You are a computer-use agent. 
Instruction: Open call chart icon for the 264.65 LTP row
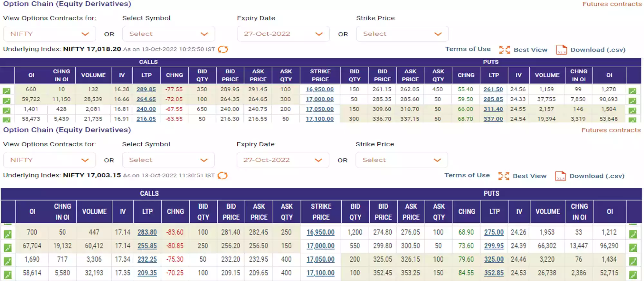pos(7,101)
